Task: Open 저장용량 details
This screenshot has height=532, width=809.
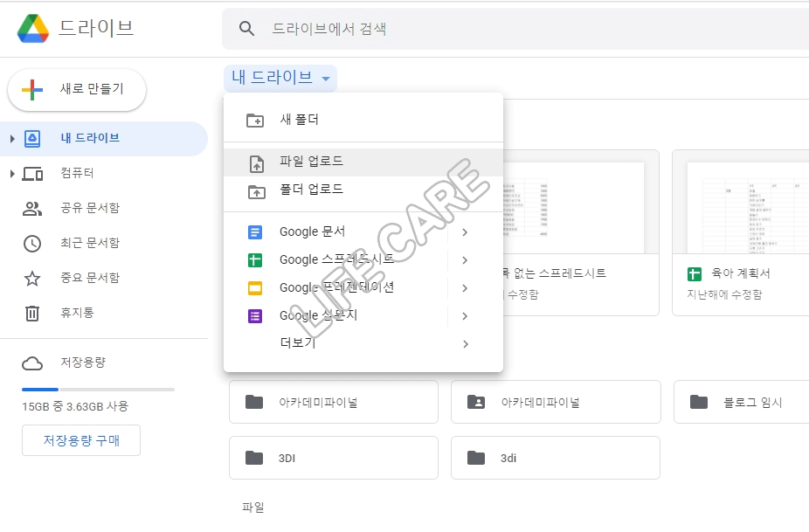Action: (82, 363)
